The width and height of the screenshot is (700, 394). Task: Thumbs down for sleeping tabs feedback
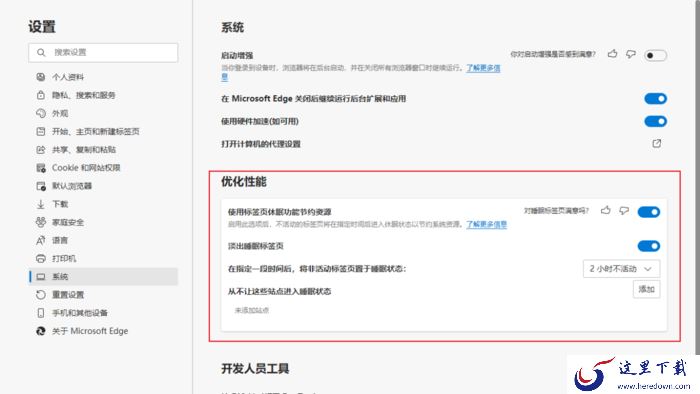pos(624,210)
